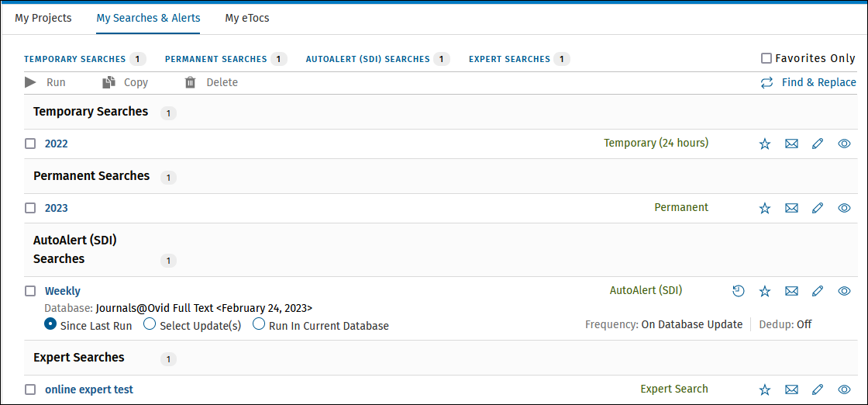This screenshot has width=868, height=405.
Task: Click the email envelope icon for 2023 search
Action: point(791,208)
